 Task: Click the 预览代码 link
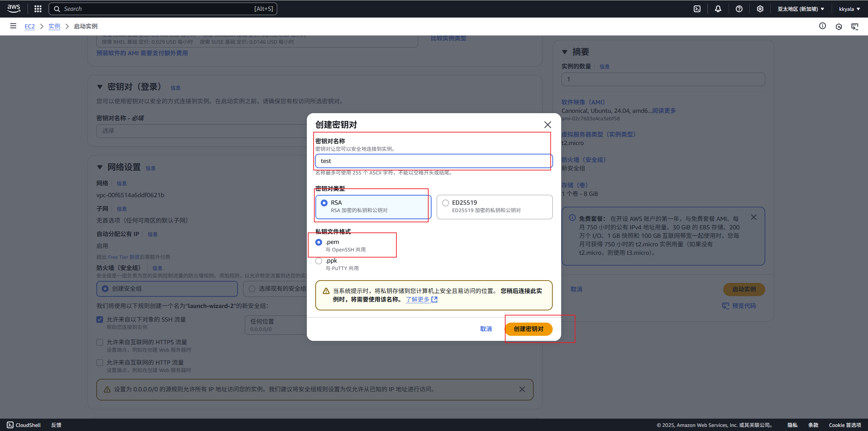[744, 306]
